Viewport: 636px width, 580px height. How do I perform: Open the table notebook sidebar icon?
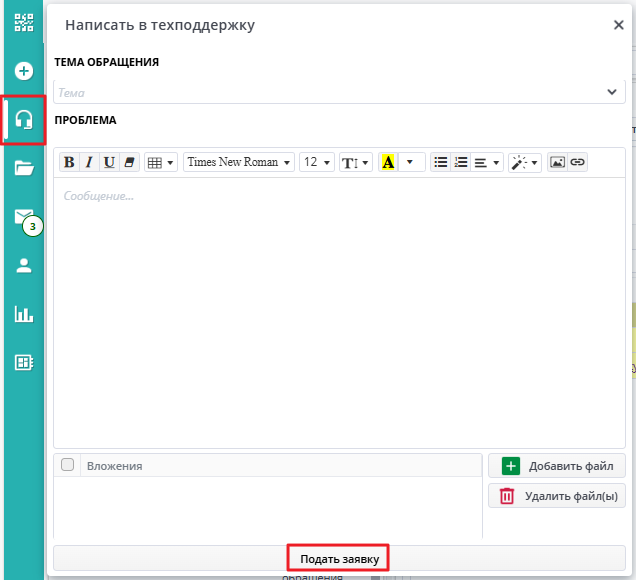24,362
